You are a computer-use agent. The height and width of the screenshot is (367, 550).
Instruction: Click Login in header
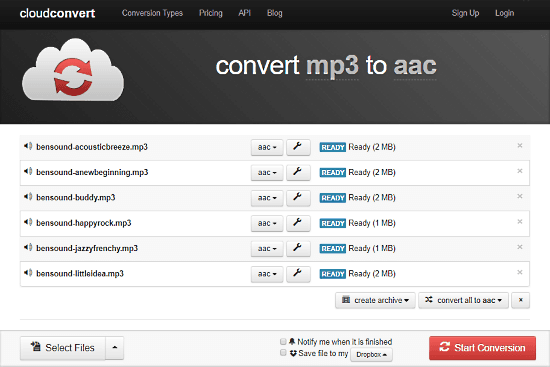(x=504, y=13)
